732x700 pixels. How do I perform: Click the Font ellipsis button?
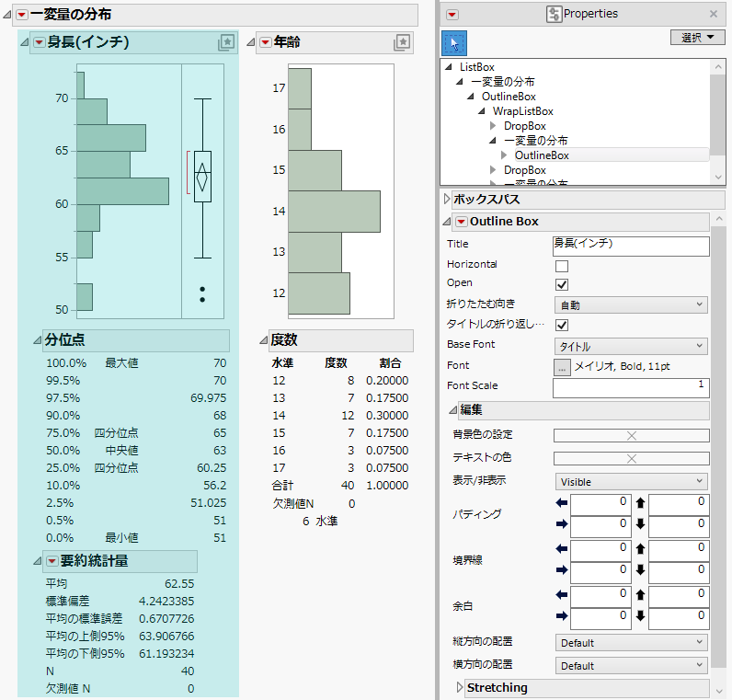click(x=561, y=366)
